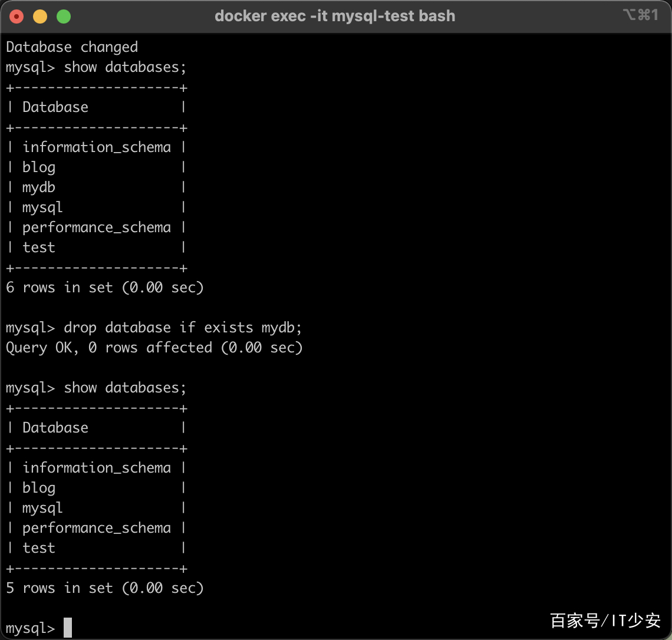672x640 pixels.
Task: Minimize the terminal using yellow button
Action: click(x=40, y=17)
